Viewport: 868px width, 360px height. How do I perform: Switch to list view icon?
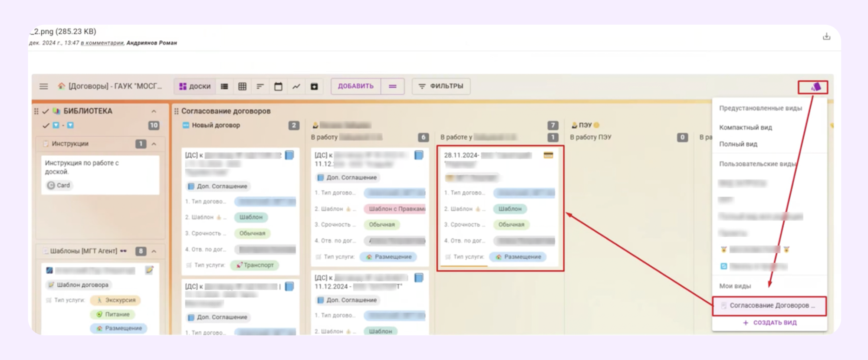224,86
